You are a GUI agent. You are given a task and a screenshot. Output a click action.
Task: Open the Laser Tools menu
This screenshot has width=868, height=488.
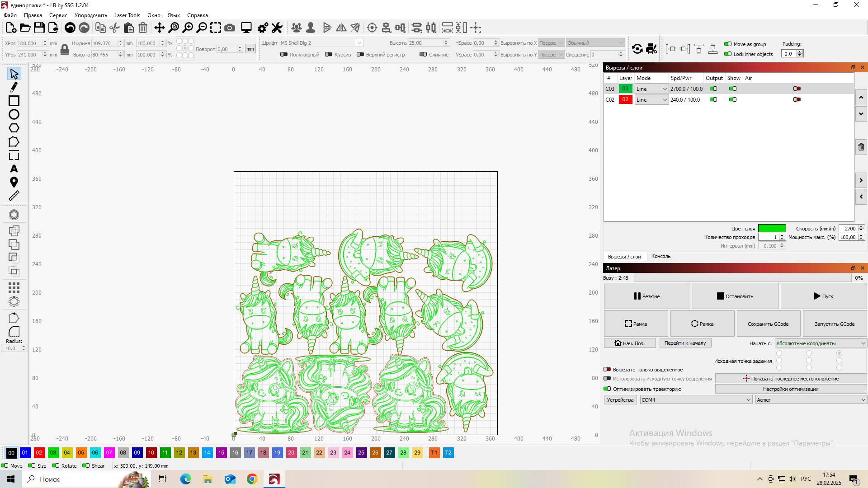(127, 15)
